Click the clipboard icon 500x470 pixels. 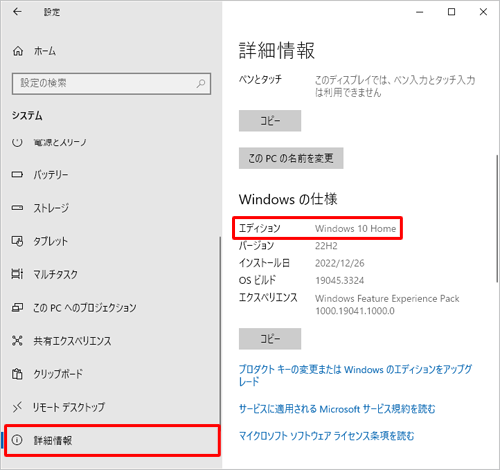coord(17,374)
